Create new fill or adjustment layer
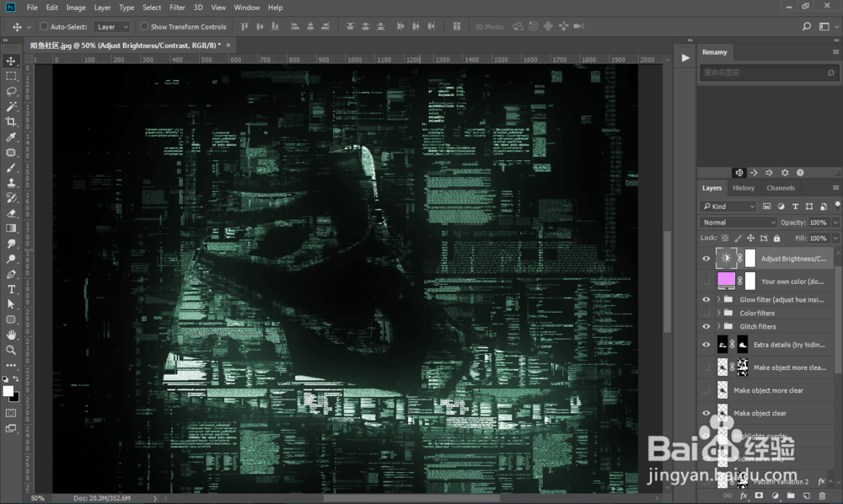This screenshot has height=504, width=843. (x=775, y=496)
